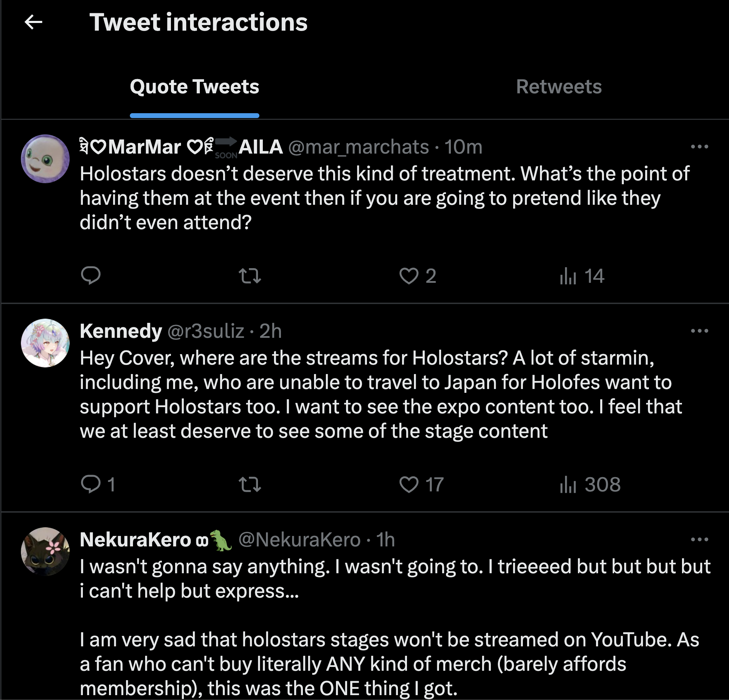Open the @mar_marchats profile handle
The image size is (729, 700).
tap(359, 147)
